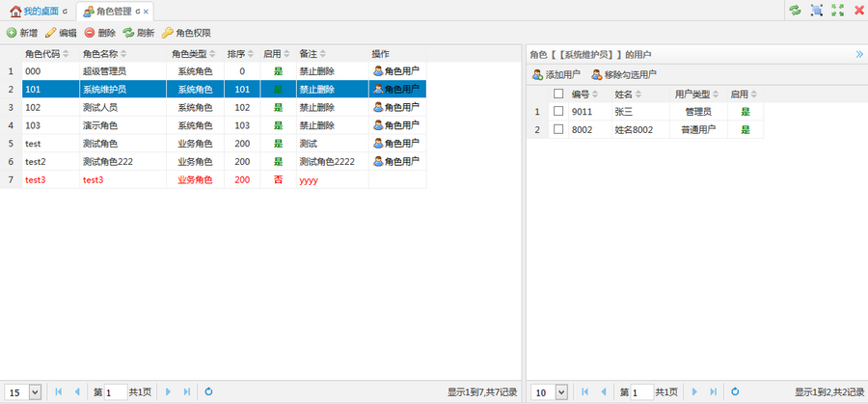This screenshot has height=404, width=868.
Task: Reload users grid via pager refresh icon
Action: click(x=735, y=391)
